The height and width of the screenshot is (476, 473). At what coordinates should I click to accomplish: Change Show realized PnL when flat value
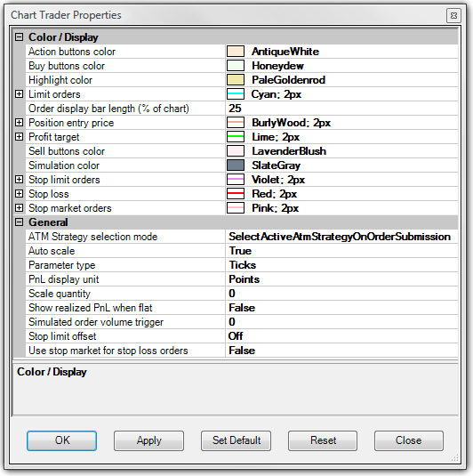341,308
